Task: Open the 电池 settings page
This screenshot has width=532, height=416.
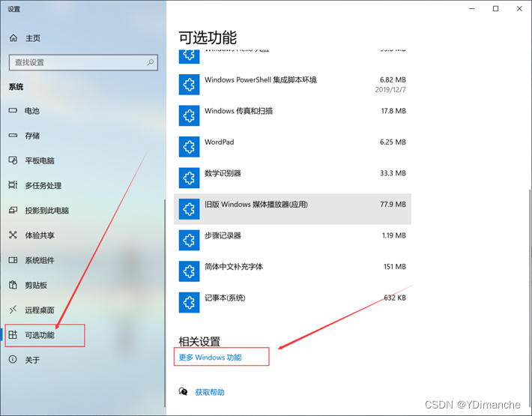Action: pos(32,111)
